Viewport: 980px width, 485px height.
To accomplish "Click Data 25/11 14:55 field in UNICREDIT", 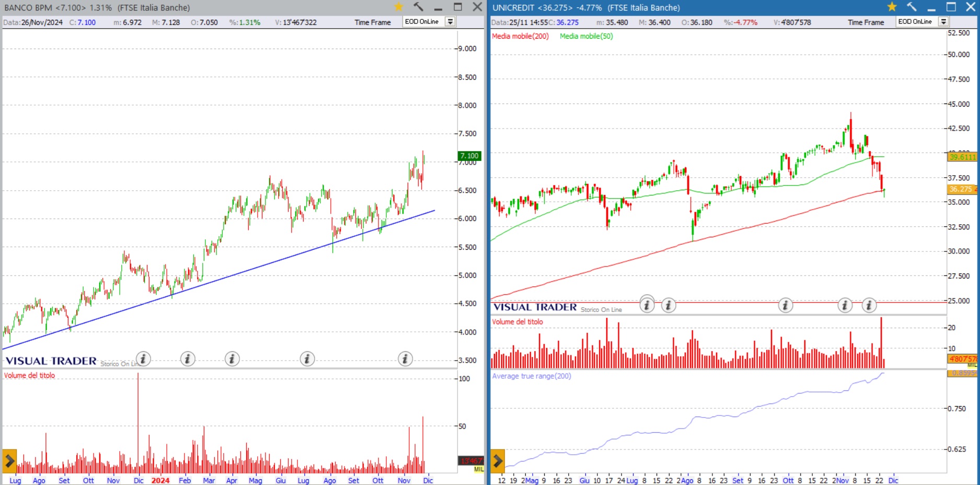I will pyautogui.click(x=520, y=22).
